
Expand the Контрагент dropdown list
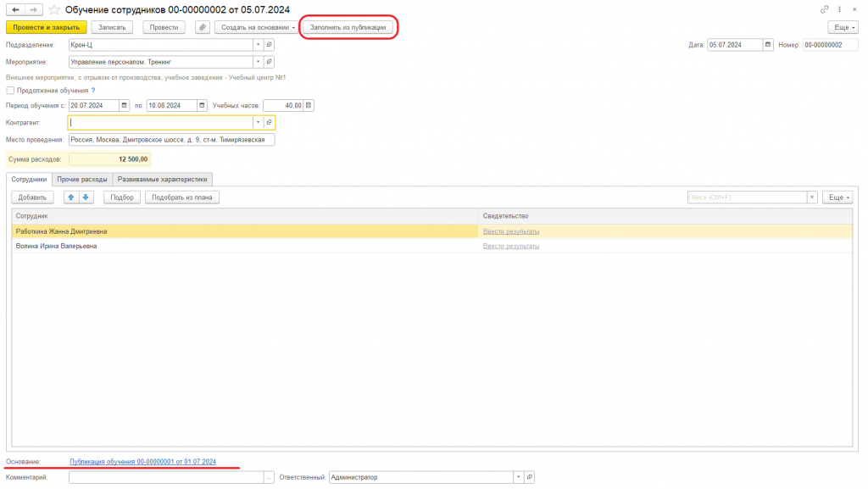point(258,122)
